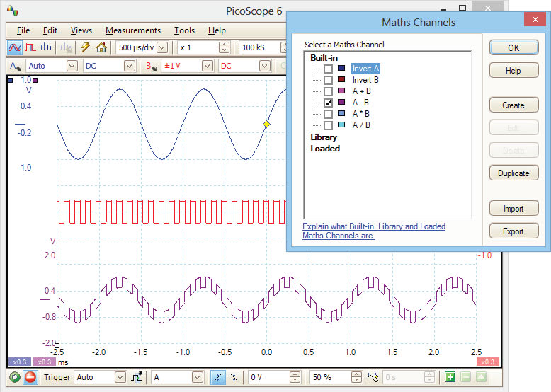Select rising edge trigger icon
The image size is (551, 392).
pyautogui.click(x=218, y=377)
